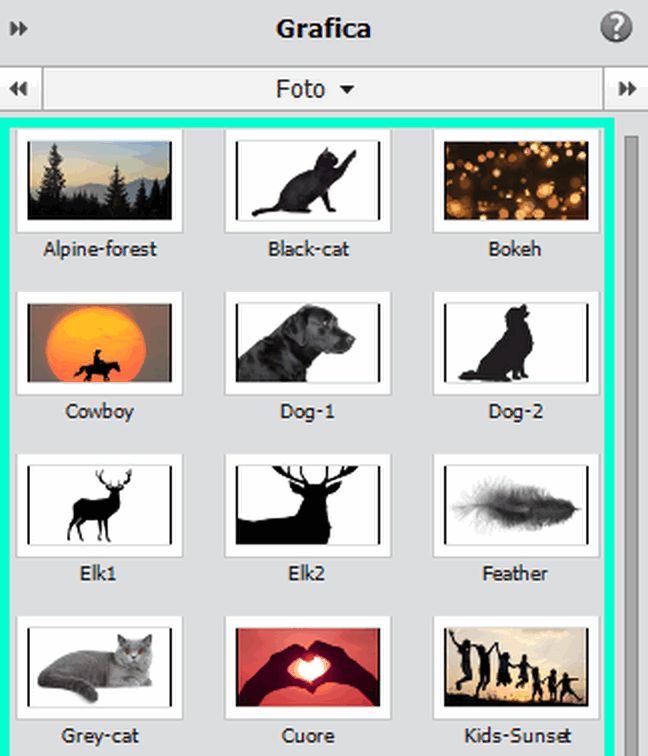Select the Black-cat photo thumbnail

click(x=308, y=180)
